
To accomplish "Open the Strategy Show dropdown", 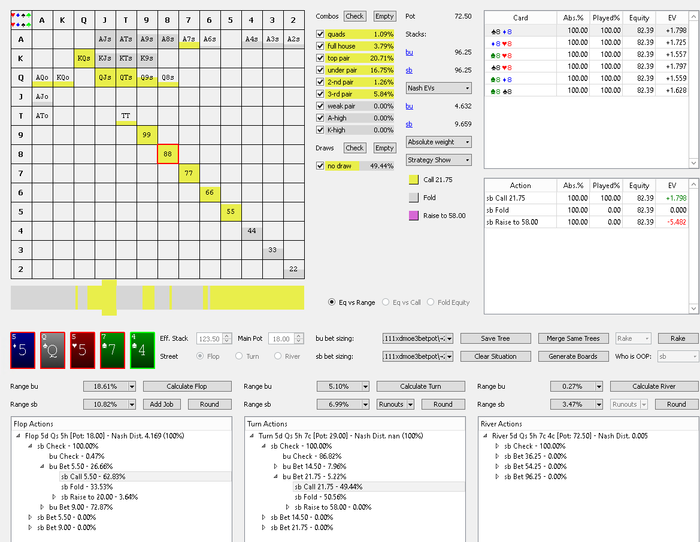I will [439, 160].
